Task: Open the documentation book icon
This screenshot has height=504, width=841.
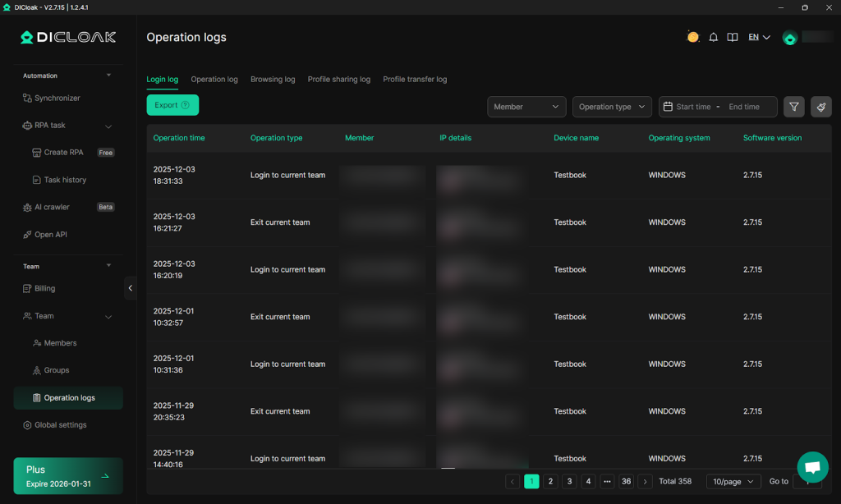Action: point(733,37)
